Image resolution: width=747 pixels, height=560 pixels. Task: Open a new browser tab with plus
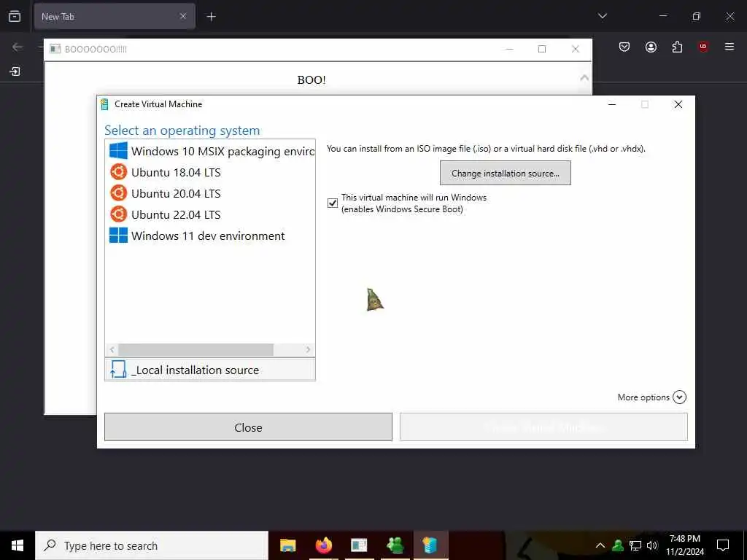point(211,17)
